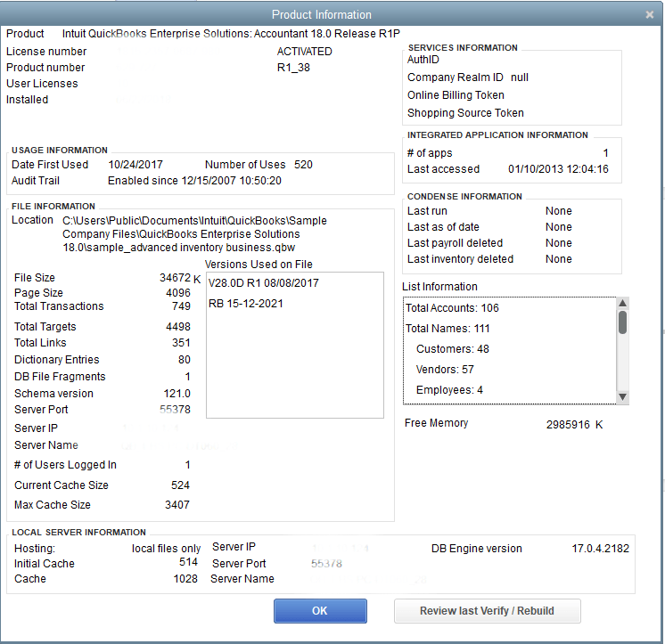Click Review last Verify / Rebuild button
Viewport: 665px width, 644px height.
pos(488,610)
